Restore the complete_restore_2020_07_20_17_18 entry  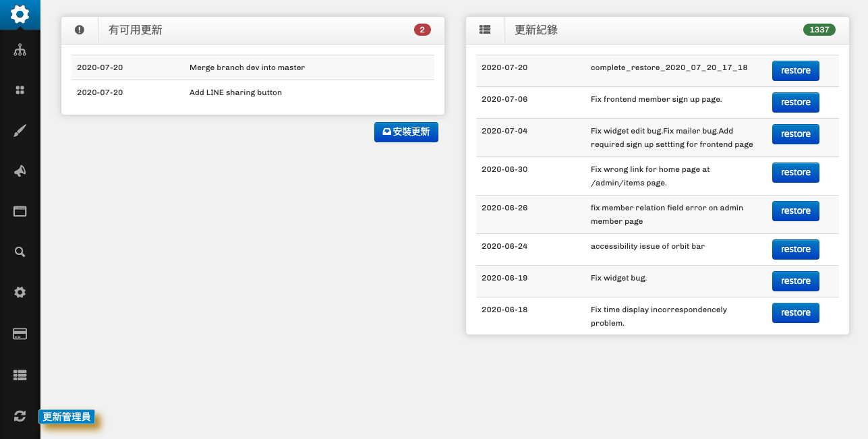795,71
